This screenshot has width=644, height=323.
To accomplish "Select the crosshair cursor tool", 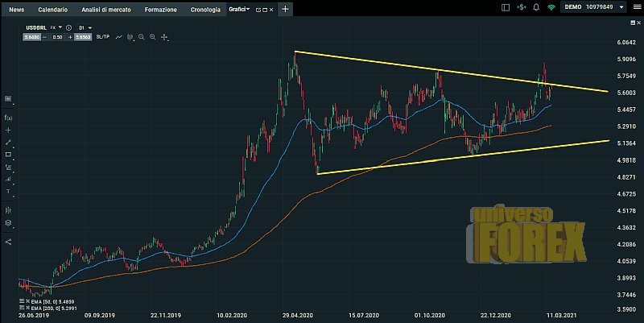I will coord(8,130).
